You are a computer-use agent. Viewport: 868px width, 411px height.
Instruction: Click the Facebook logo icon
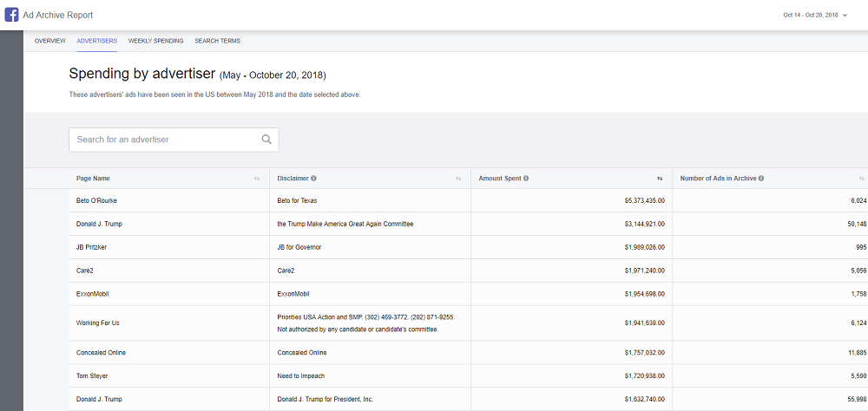click(x=11, y=15)
